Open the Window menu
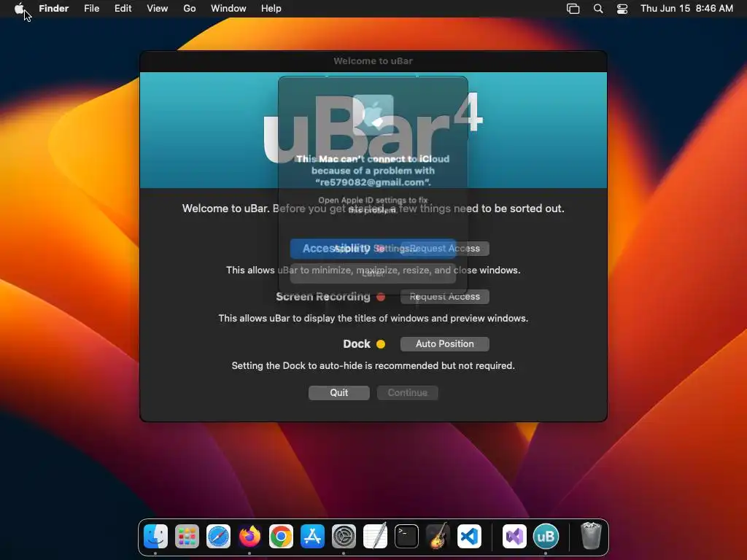Screen dimensions: 747x560 (x=228, y=9)
